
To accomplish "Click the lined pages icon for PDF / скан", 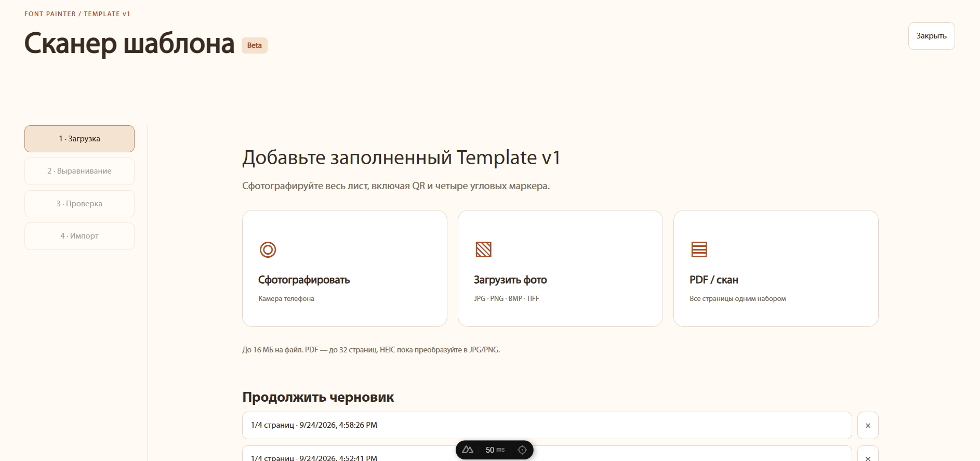I will 699,249.
